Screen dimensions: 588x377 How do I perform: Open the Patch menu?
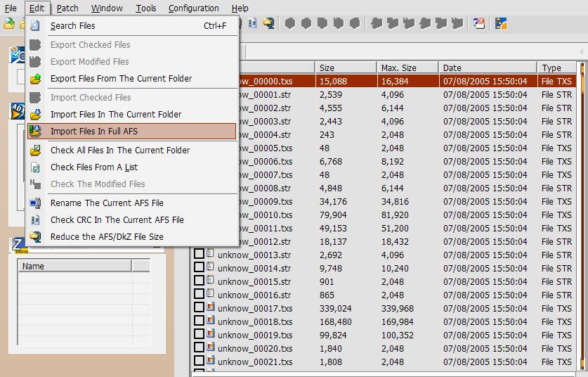click(x=67, y=8)
